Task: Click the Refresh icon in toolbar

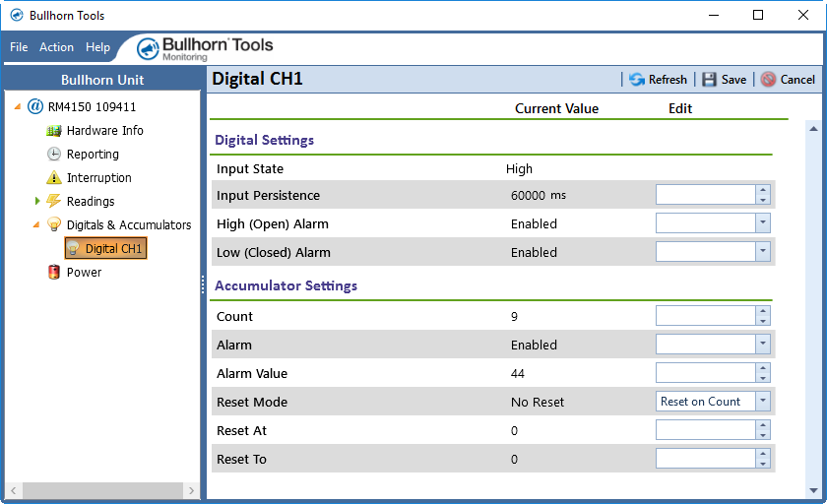Action: tap(637, 80)
